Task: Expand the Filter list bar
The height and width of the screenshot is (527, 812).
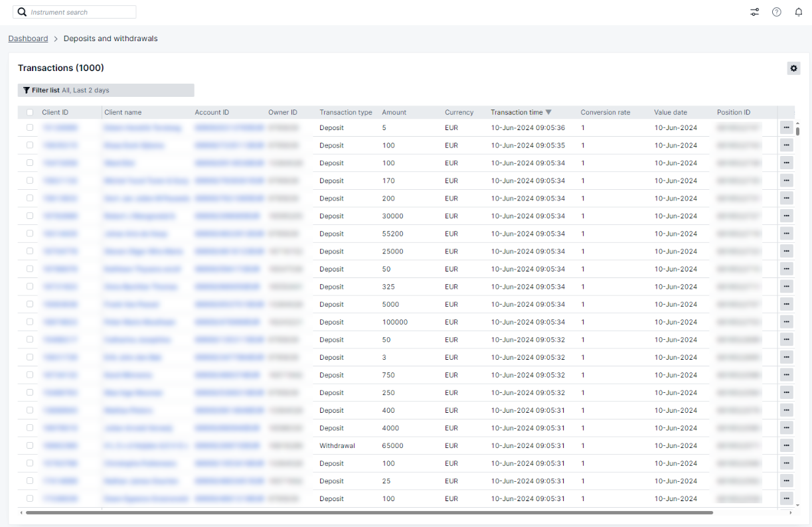Action: tap(106, 90)
